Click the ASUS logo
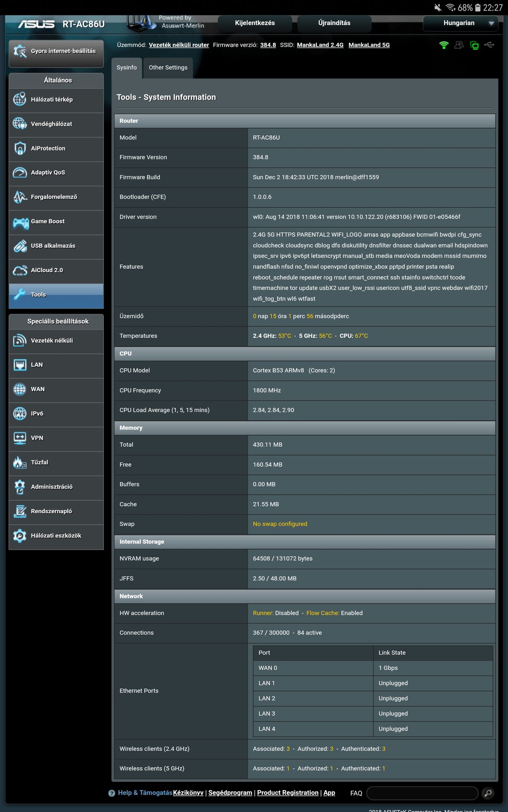The height and width of the screenshot is (812, 508). click(36, 24)
